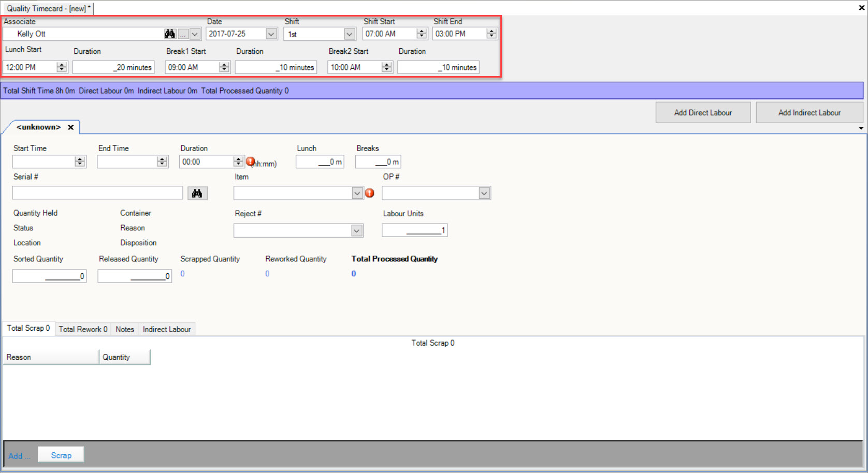Select the <unknown> labour tab

[39, 127]
